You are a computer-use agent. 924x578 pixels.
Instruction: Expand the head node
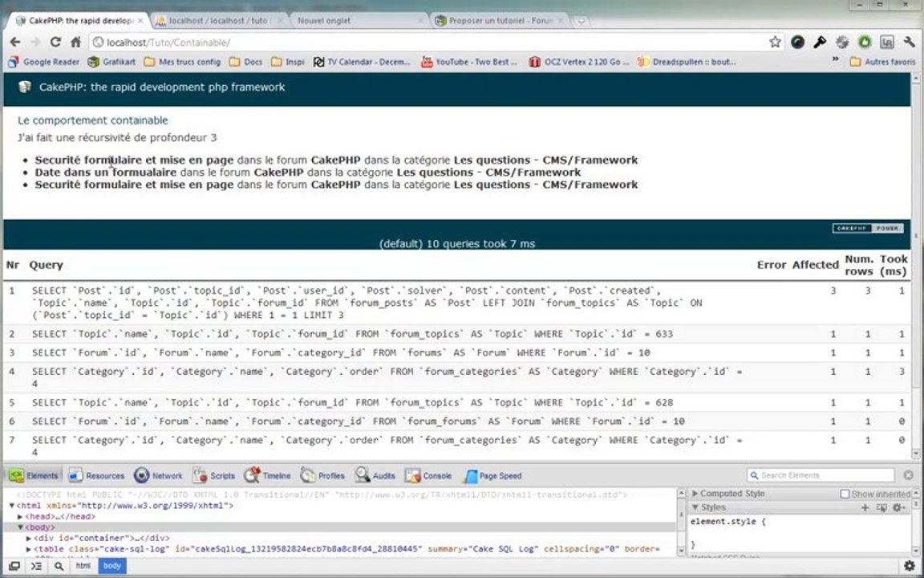point(20,516)
